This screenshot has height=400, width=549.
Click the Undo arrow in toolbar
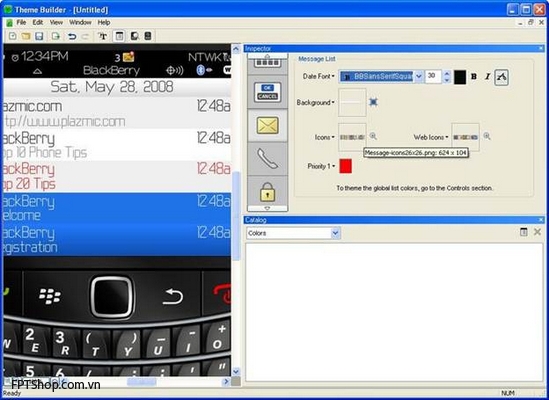pyautogui.click(x=72, y=36)
